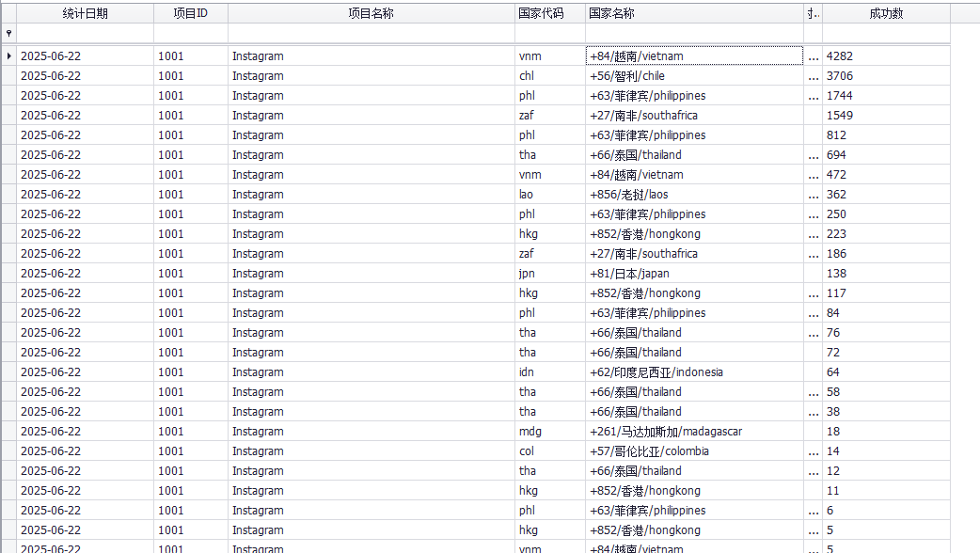Select the hkg code cell in the 11 row

tap(550, 491)
